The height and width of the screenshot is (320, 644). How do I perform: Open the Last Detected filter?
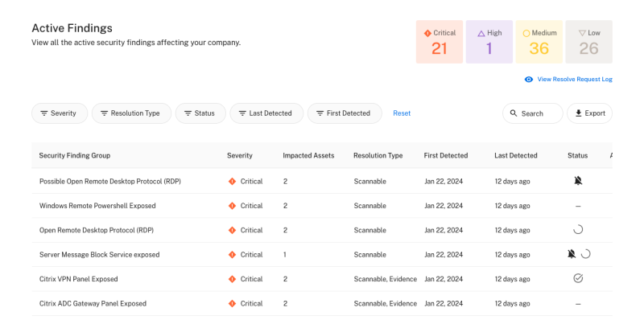tap(266, 113)
